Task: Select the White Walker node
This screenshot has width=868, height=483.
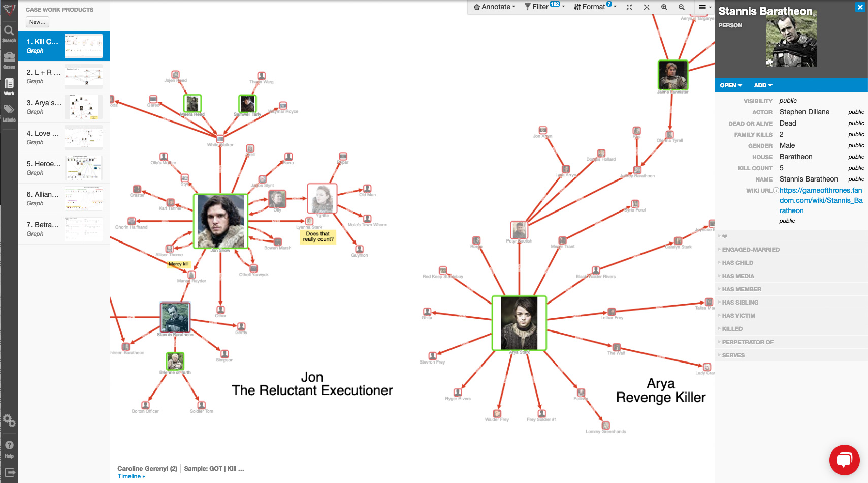Action: (x=220, y=139)
